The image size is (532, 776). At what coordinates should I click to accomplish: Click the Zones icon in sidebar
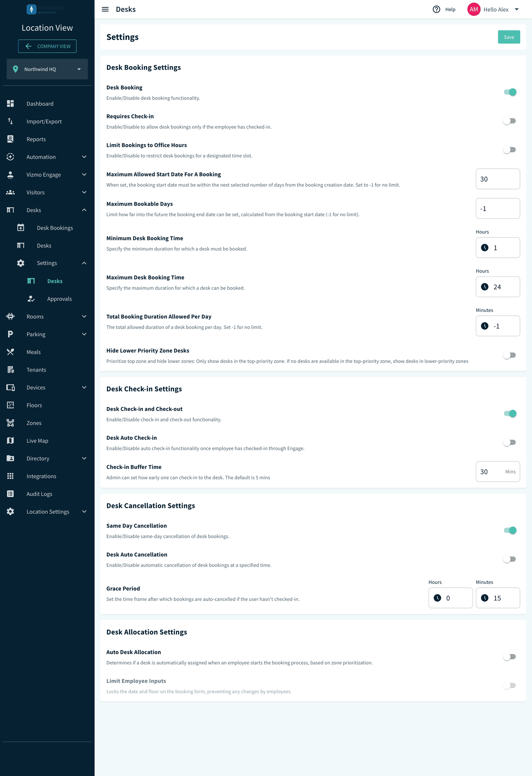pos(10,423)
